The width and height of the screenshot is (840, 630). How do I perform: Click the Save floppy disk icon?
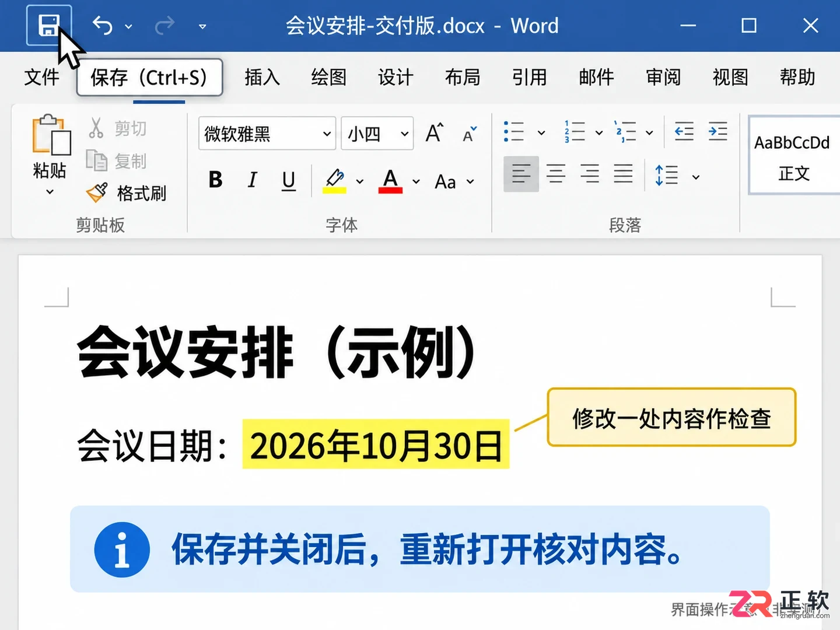click(x=48, y=25)
